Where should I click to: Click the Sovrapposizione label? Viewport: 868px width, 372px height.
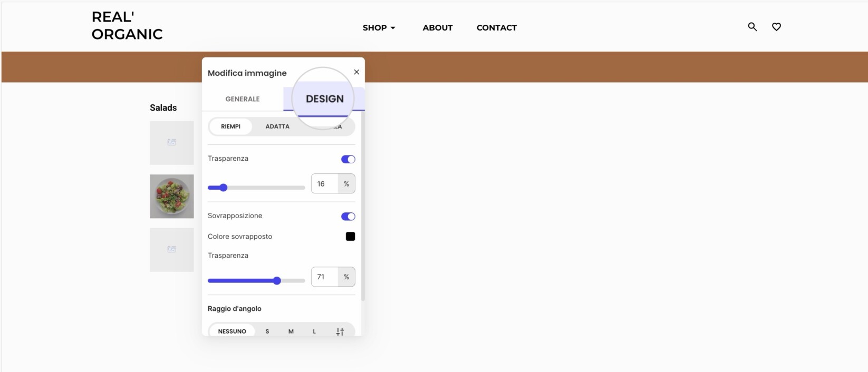point(235,216)
